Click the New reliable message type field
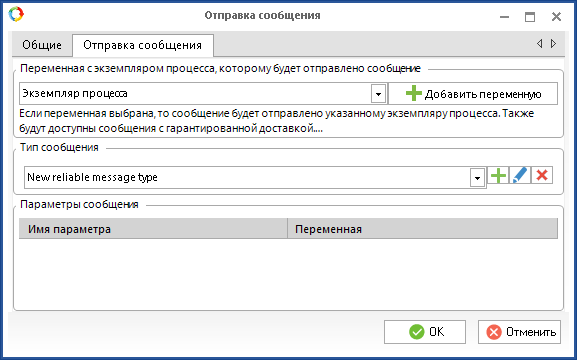The width and height of the screenshot is (577, 360). (255, 177)
